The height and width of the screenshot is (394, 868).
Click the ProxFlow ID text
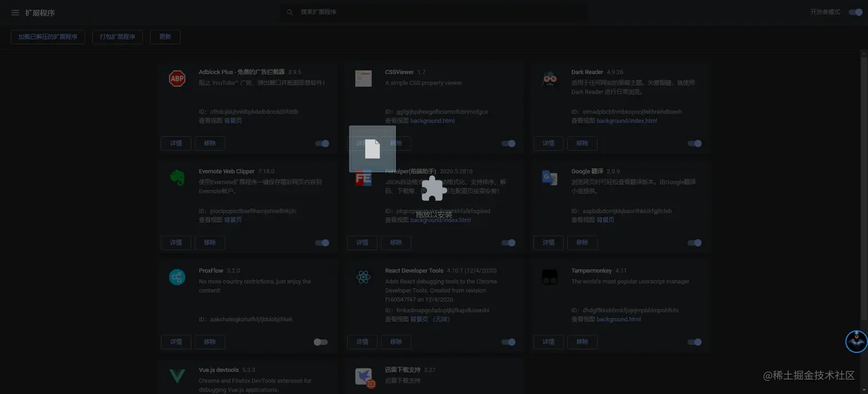point(246,319)
